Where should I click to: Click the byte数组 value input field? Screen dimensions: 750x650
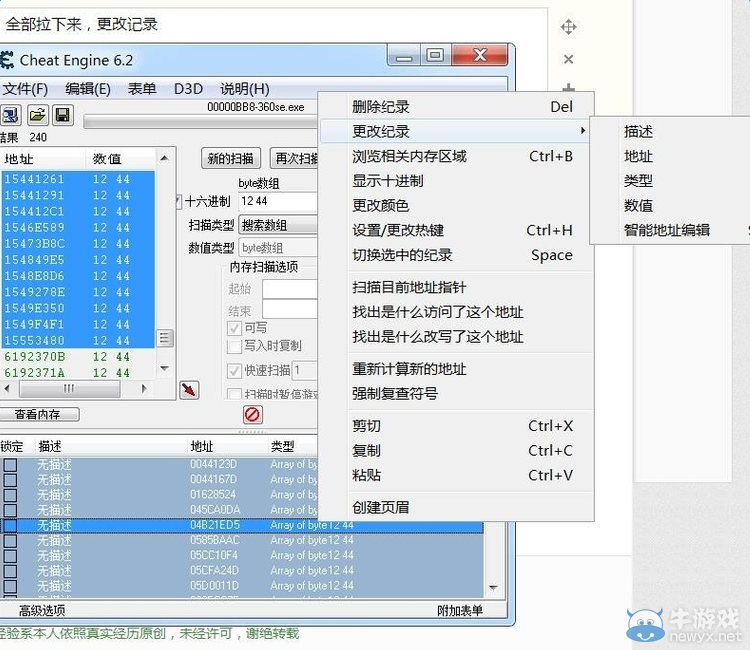click(278, 201)
